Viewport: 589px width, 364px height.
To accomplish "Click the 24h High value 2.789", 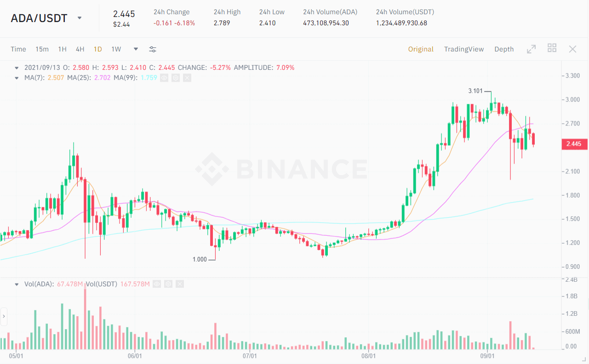I will pos(222,23).
